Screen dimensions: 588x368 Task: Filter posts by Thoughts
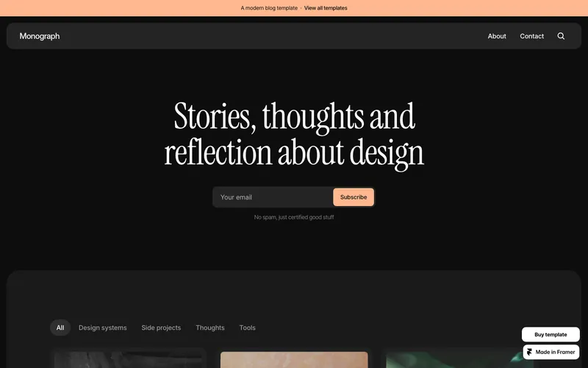210,328
